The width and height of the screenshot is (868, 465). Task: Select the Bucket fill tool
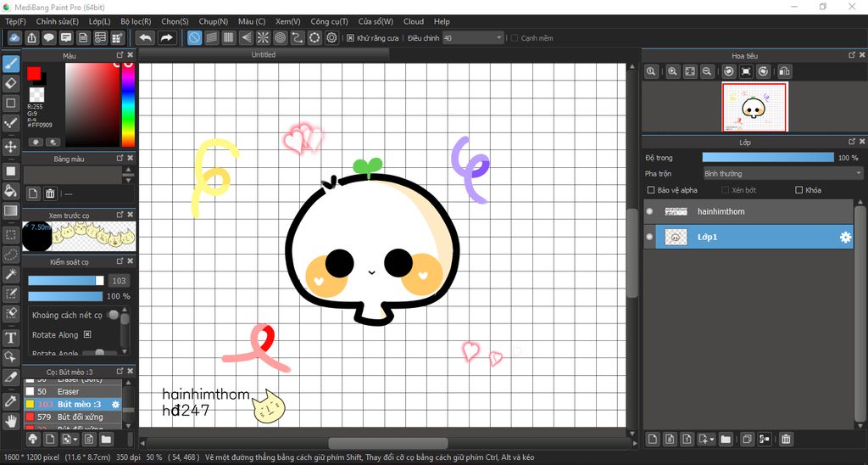point(10,191)
